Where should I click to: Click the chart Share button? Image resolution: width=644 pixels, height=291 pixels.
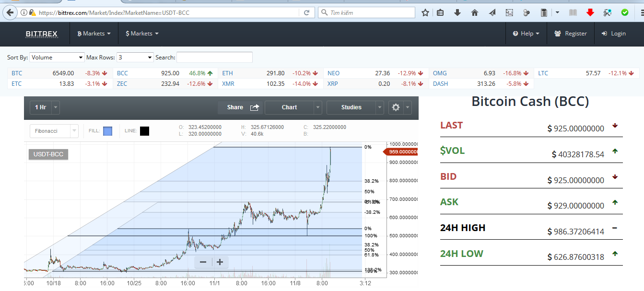239,107
